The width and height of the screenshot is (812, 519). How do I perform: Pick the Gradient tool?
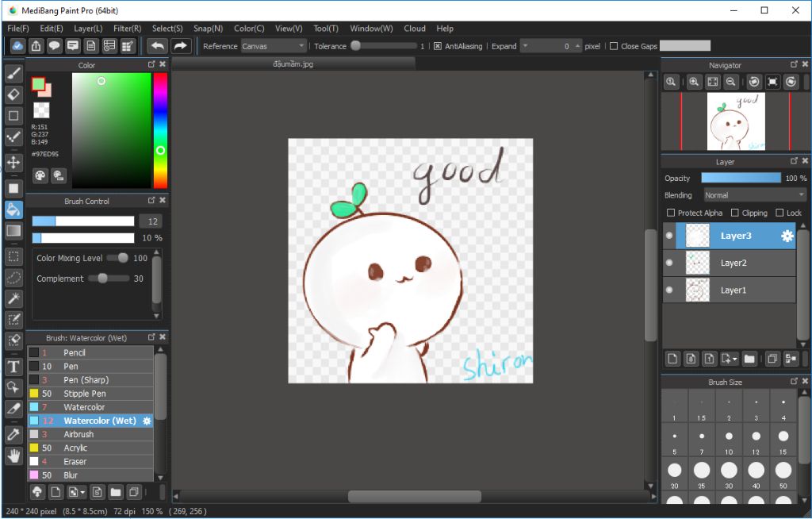(x=14, y=231)
